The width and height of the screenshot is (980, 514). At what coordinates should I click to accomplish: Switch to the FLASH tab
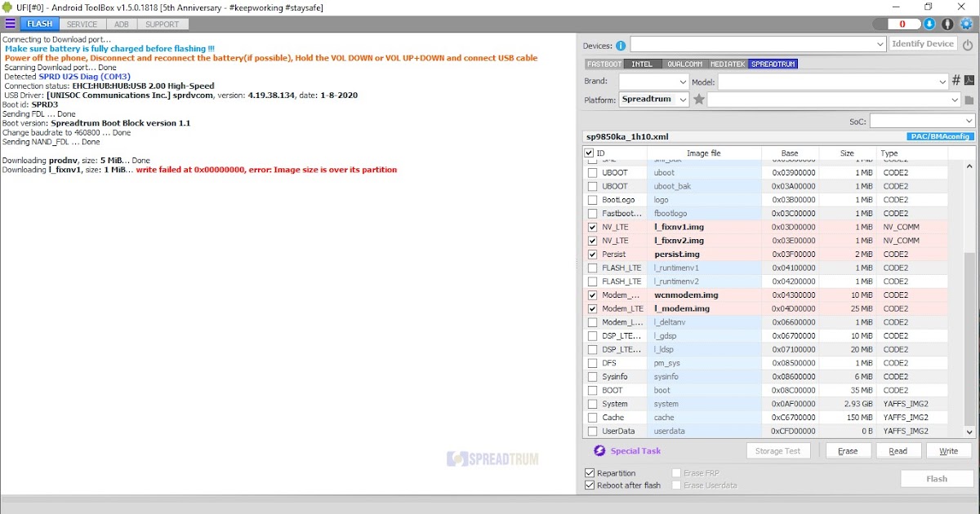point(40,24)
